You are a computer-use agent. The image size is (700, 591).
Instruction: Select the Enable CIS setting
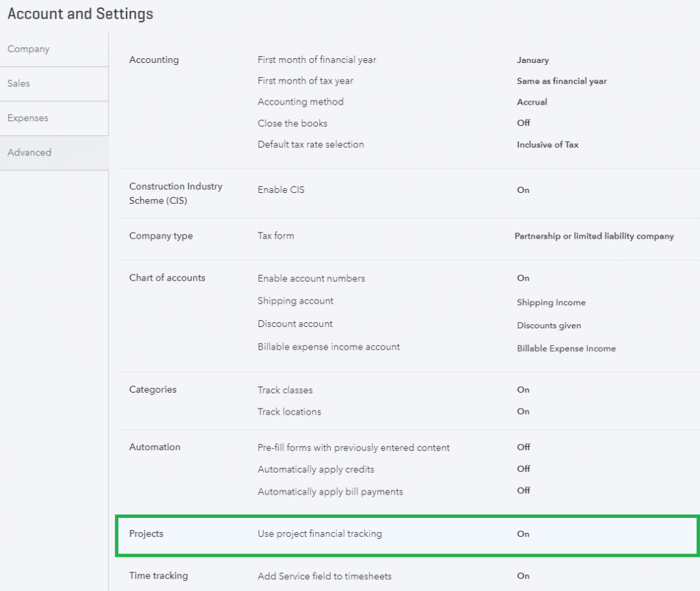pos(281,190)
